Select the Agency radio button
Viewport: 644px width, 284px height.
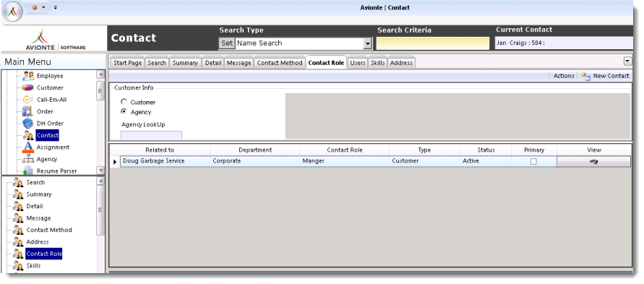coord(124,111)
